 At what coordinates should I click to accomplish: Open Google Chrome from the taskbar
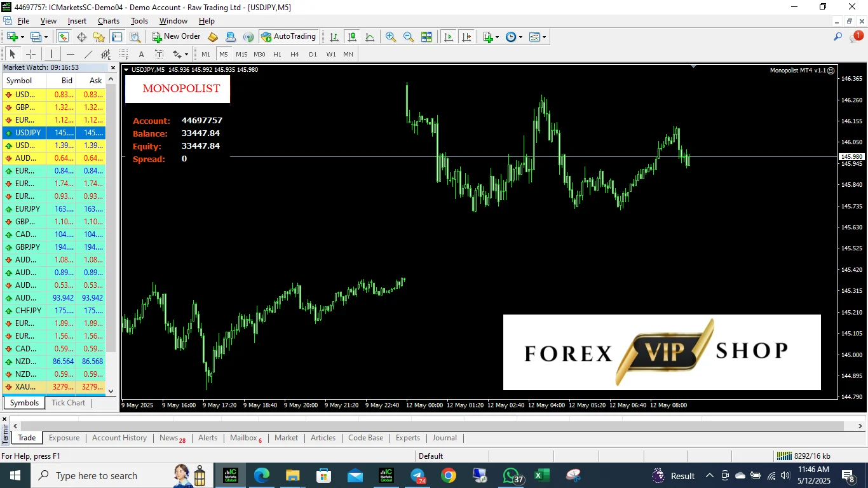pos(449,475)
